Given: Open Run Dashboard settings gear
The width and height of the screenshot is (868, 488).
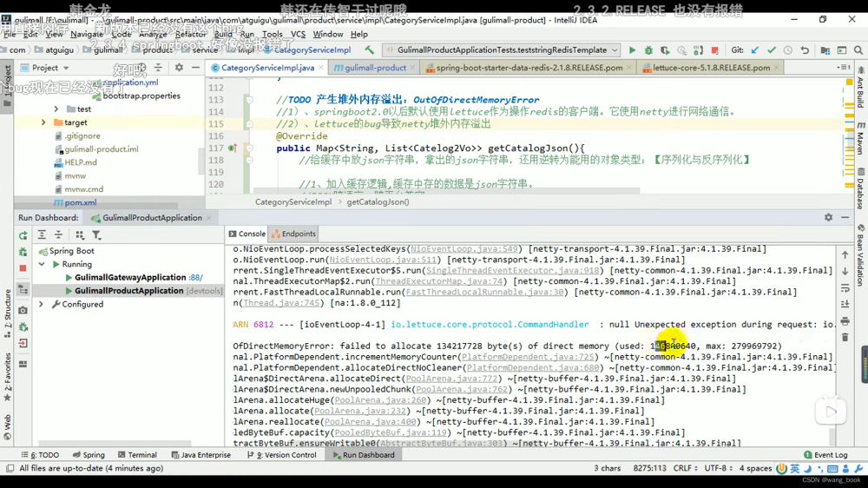Looking at the screenshot, I should click(828, 218).
